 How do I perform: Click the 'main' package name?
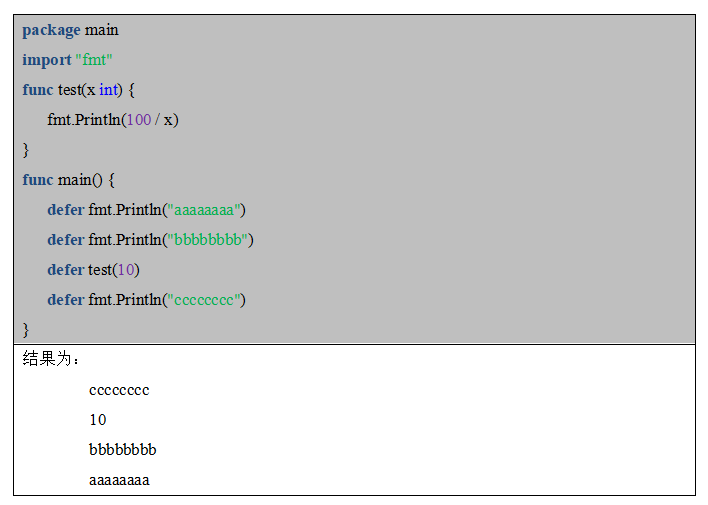[102, 30]
